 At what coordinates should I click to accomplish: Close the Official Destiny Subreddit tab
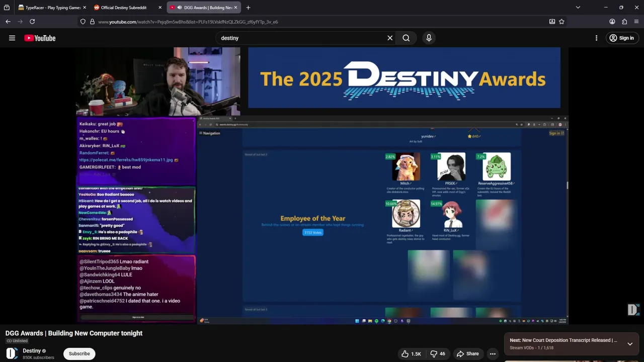pyautogui.click(x=160, y=8)
